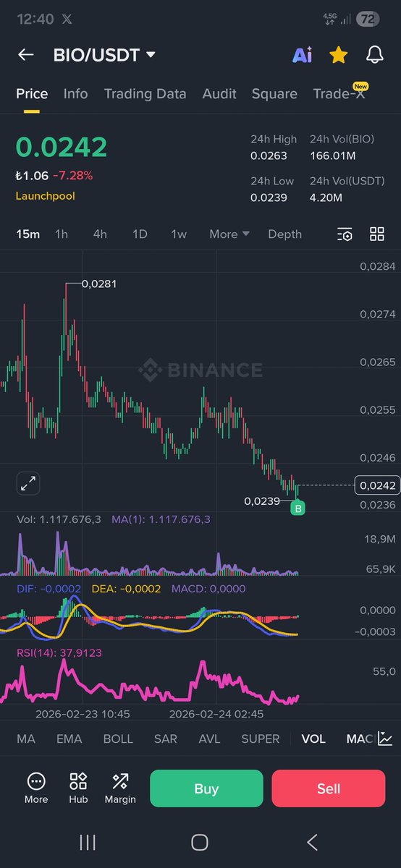Screen dimensions: 401x868
Task: Enable the SUPER indicator
Action: click(261, 739)
